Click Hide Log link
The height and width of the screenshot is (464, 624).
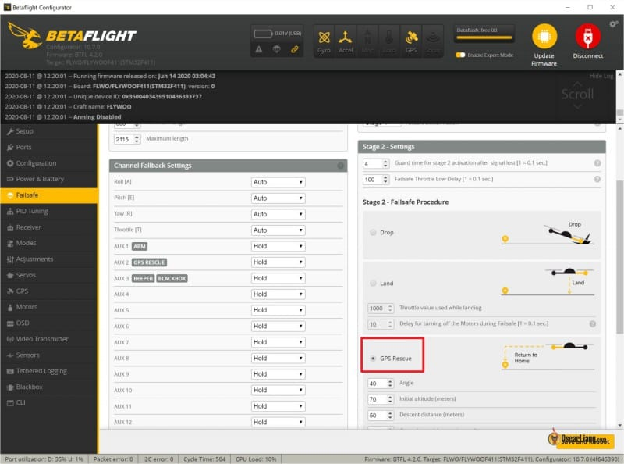601,76
